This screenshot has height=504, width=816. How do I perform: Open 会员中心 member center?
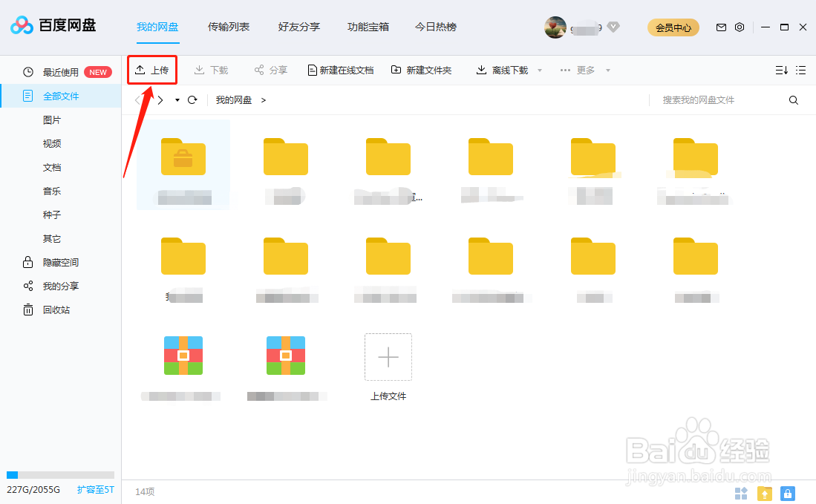673,27
